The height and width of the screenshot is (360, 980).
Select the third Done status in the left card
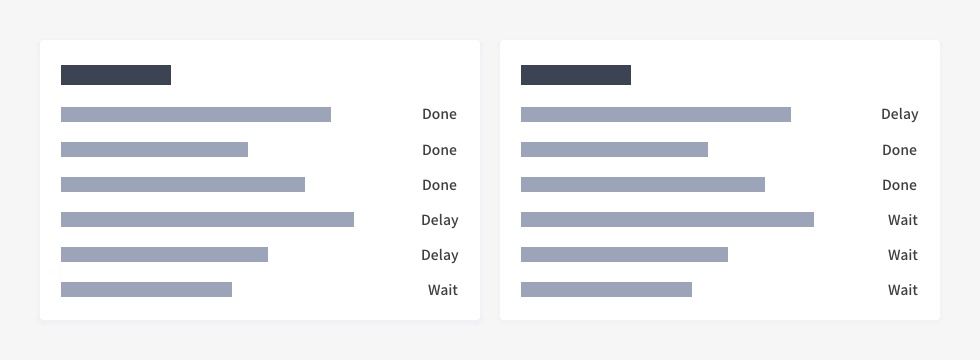[x=439, y=185]
